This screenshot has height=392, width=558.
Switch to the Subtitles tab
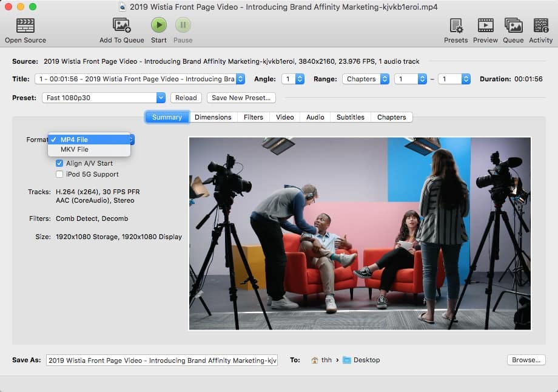pyautogui.click(x=351, y=118)
